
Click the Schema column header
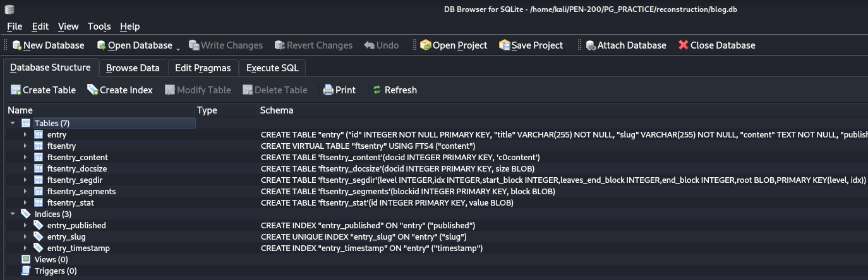point(562,110)
